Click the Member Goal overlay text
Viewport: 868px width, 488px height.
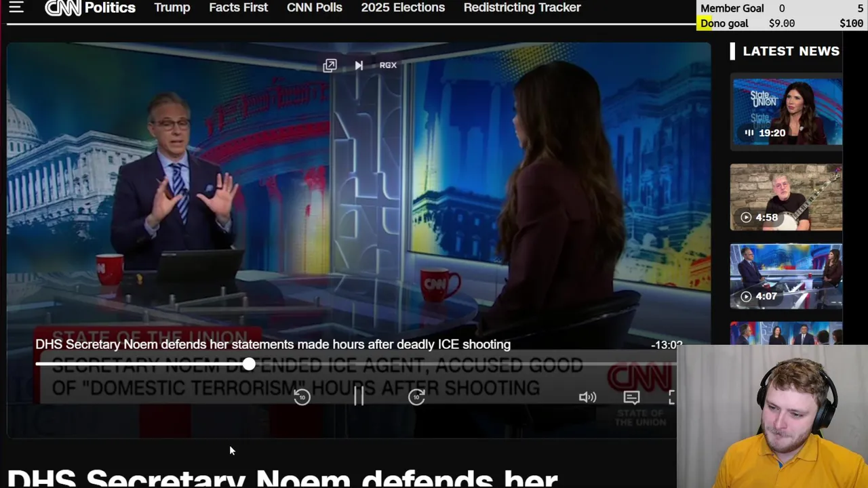pos(732,8)
